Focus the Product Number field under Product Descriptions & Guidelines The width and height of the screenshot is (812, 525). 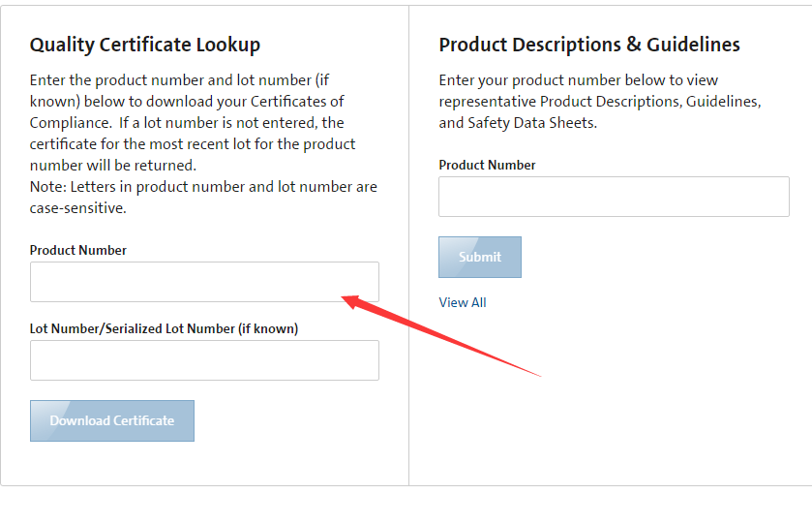[614, 197]
